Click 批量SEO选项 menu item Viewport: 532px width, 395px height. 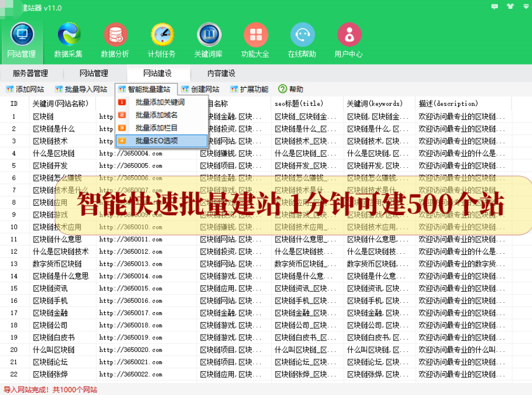point(157,141)
